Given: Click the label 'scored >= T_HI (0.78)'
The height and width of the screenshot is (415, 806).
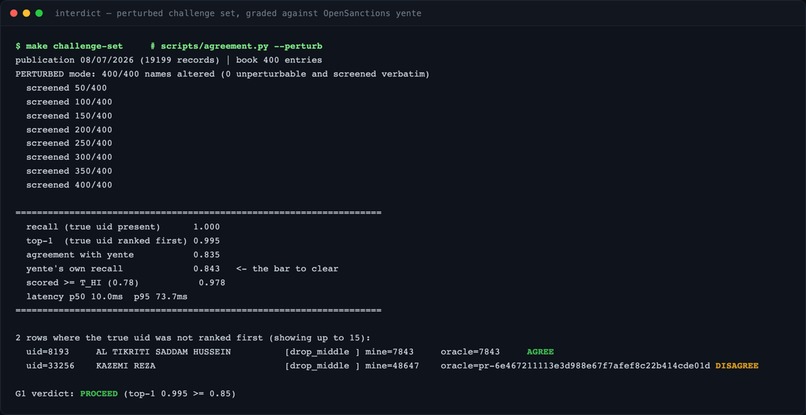Looking at the screenshot, I should pyautogui.click(x=83, y=282).
